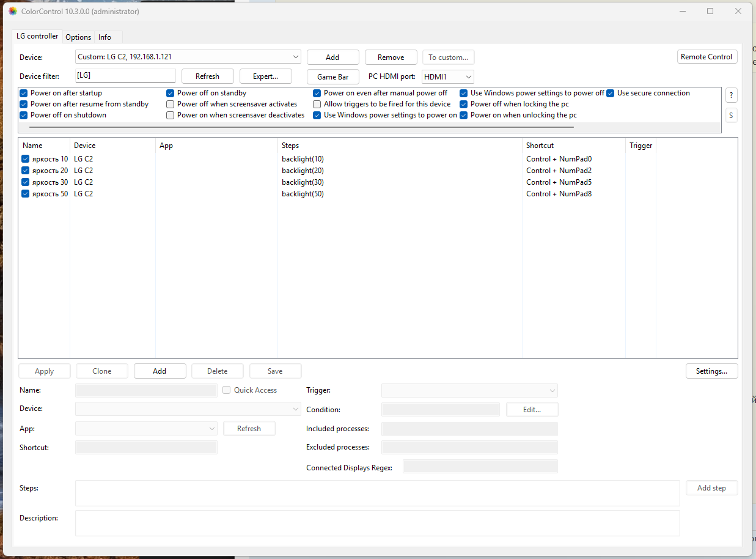This screenshot has width=756, height=559.
Task: Click the question mark help button
Action: click(731, 95)
